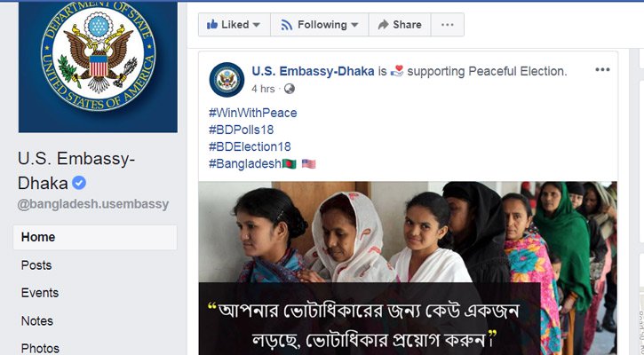
Task: Click the RSS feed icon beside Following
Action: point(287,25)
